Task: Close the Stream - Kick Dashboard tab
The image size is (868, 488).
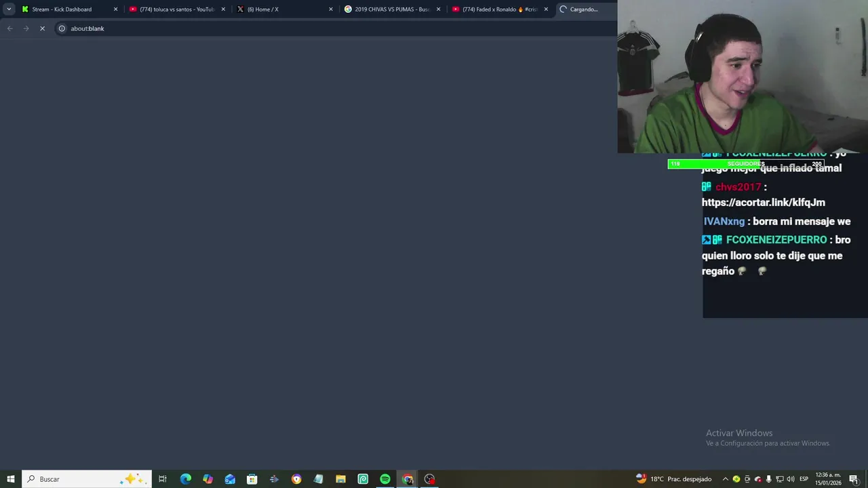Action: [x=115, y=9]
